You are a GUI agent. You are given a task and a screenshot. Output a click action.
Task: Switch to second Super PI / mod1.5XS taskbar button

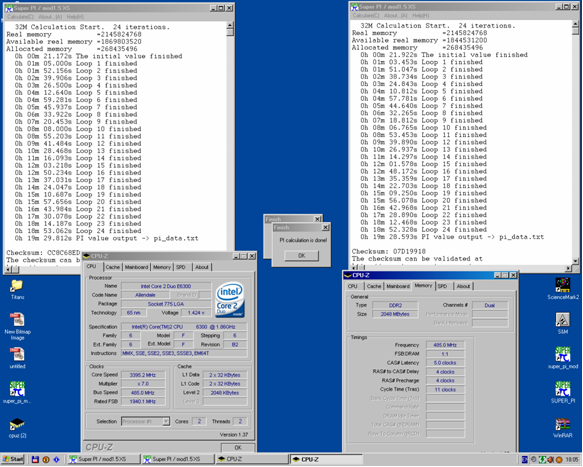pyautogui.click(x=178, y=460)
